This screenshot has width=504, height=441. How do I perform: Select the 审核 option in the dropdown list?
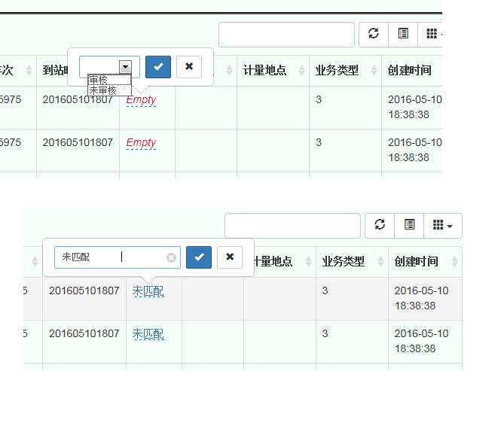(99, 80)
